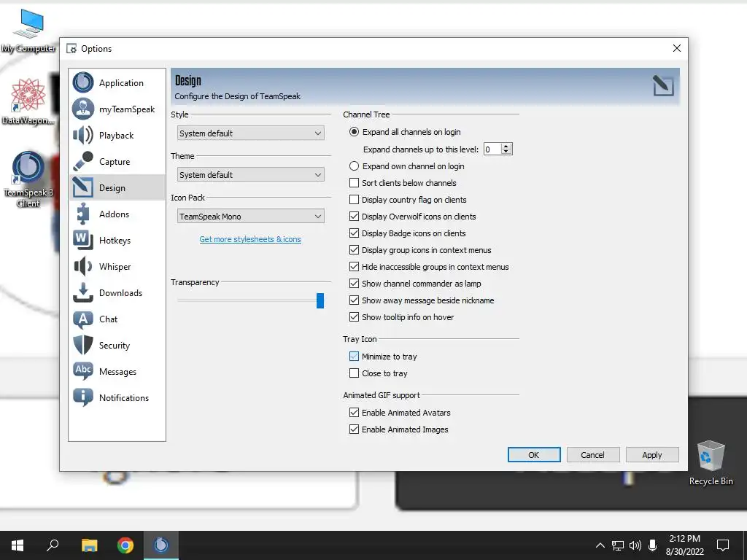The width and height of the screenshot is (747, 560).
Task: Click the Transparency slider handle
Action: (320, 300)
